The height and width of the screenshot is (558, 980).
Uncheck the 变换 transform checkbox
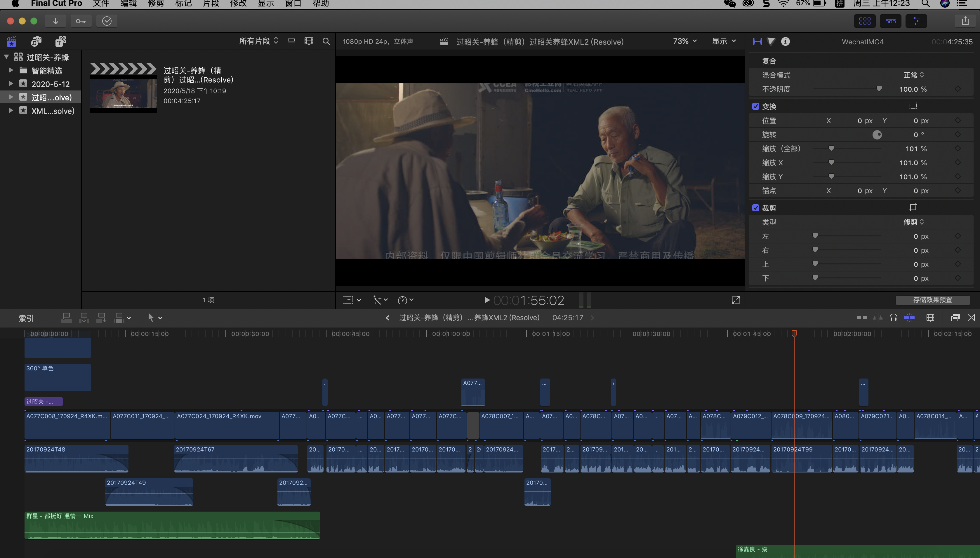coord(755,106)
